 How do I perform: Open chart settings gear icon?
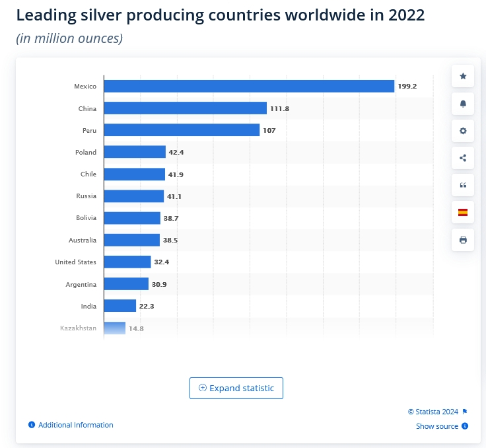[463, 131]
